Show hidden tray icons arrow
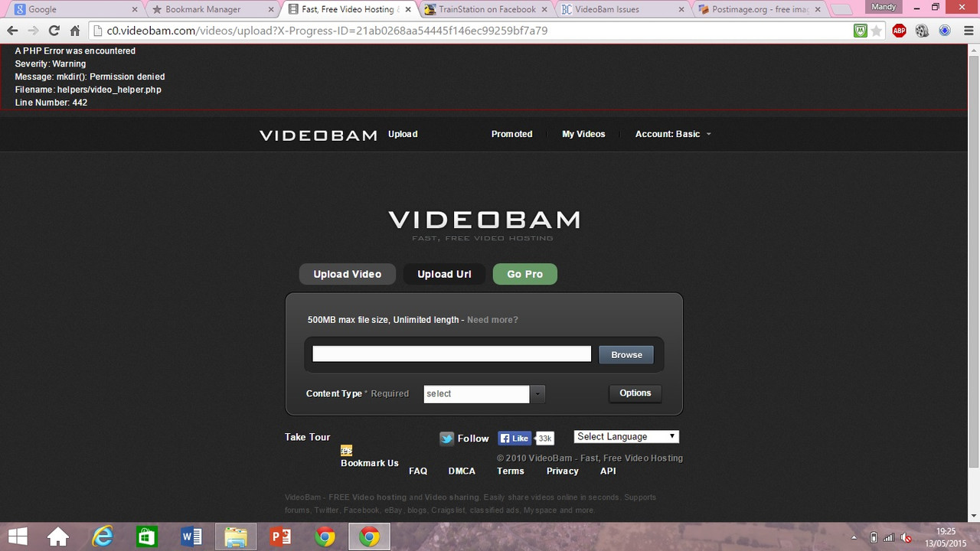Image resolution: width=980 pixels, height=551 pixels. (854, 537)
